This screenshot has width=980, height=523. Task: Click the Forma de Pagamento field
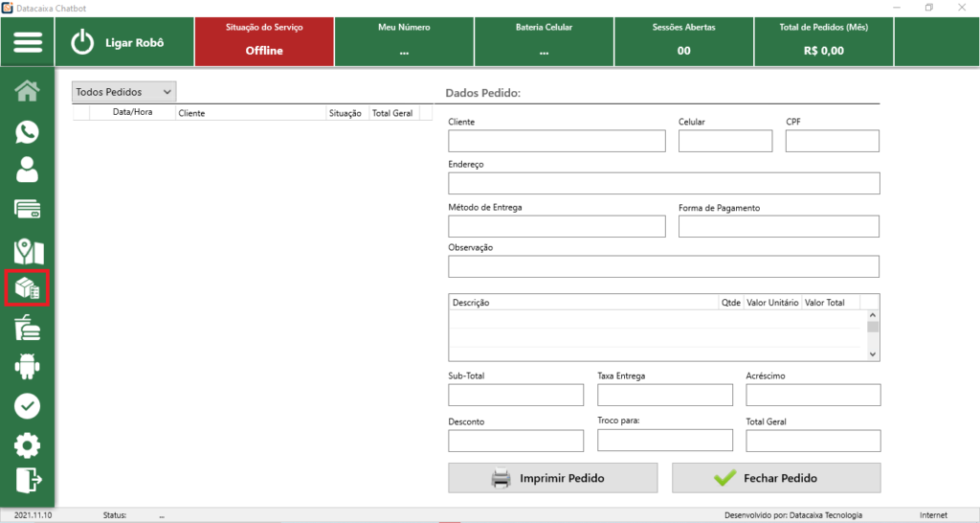(779, 226)
